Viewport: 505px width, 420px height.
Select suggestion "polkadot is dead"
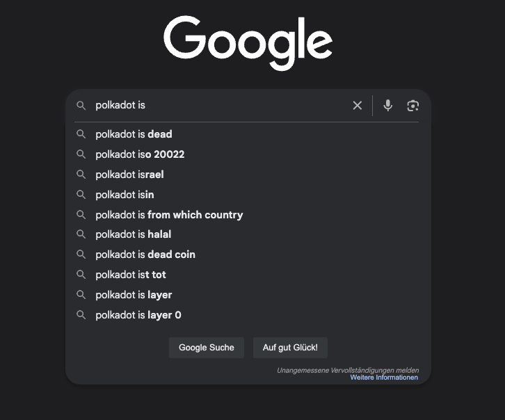point(134,134)
